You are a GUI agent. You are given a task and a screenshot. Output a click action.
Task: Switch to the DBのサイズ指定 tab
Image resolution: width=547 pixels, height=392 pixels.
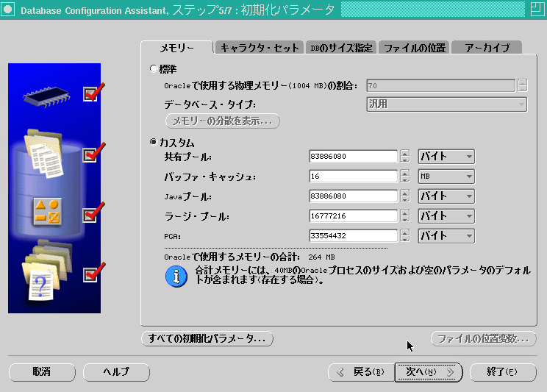pos(341,48)
